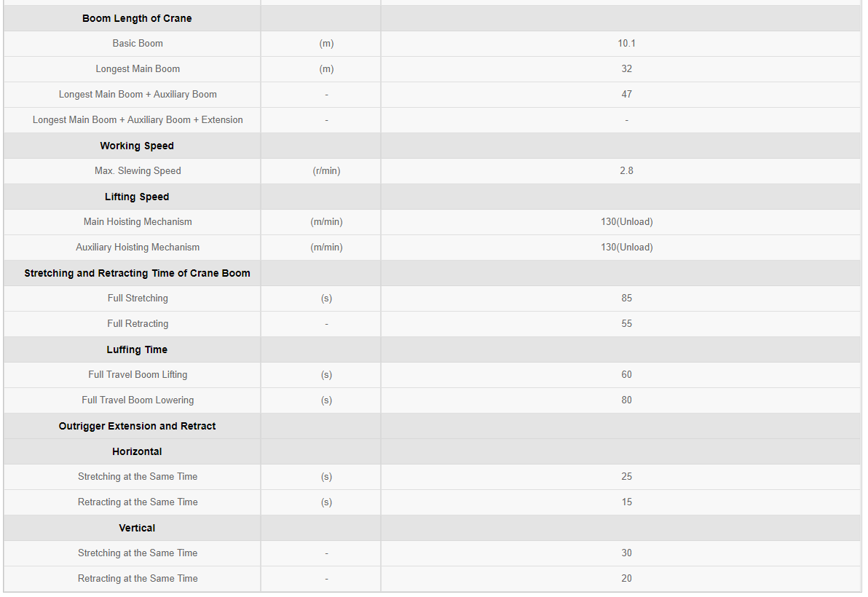Screen dimensions: 868x597
Task: Click the Auxiliary Hoisting Mechanism label
Action: point(138,247)
